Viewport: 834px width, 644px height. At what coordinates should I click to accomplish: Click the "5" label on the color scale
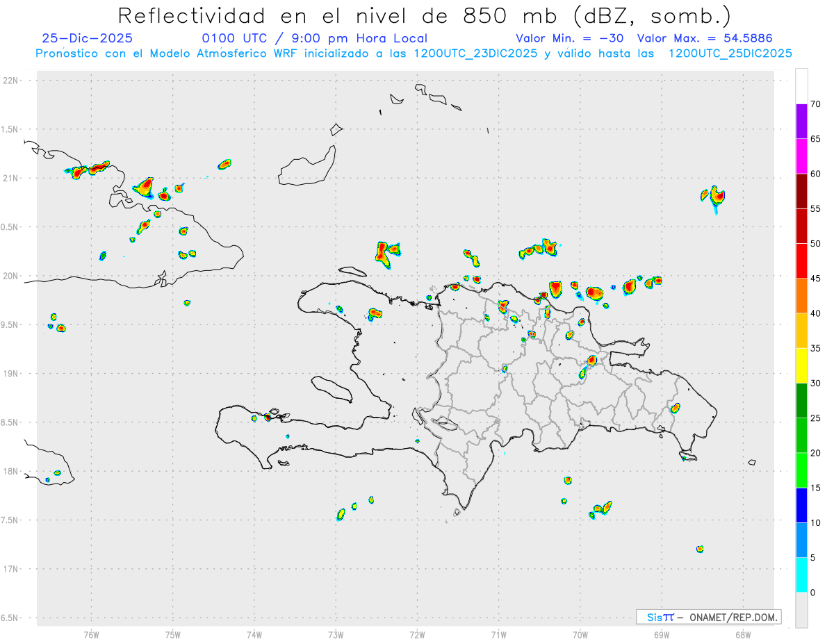813,557
